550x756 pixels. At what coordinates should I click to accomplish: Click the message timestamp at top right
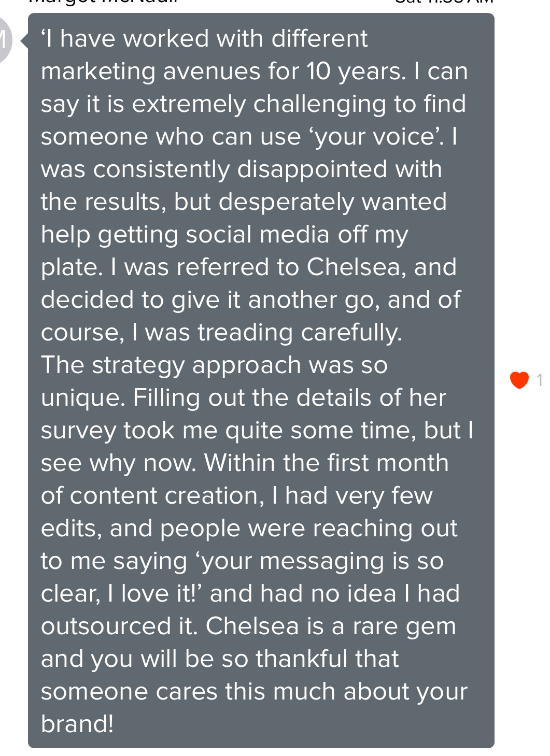[444, 2]
